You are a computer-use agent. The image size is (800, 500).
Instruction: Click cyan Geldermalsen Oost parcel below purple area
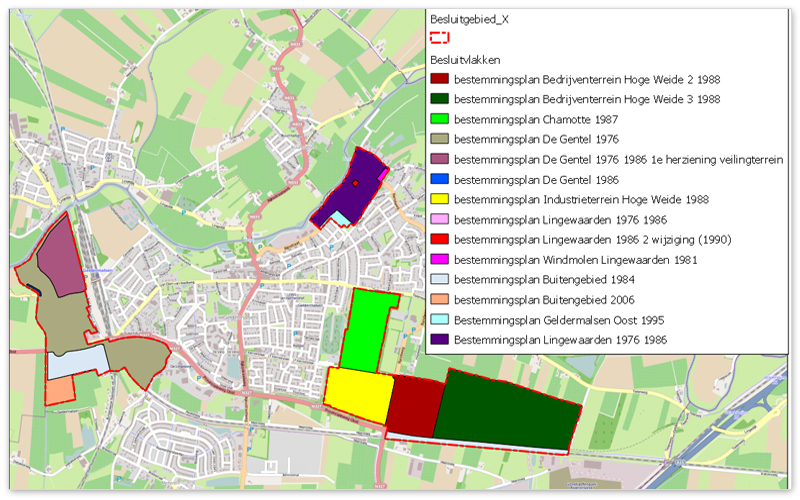coord(341,219)
